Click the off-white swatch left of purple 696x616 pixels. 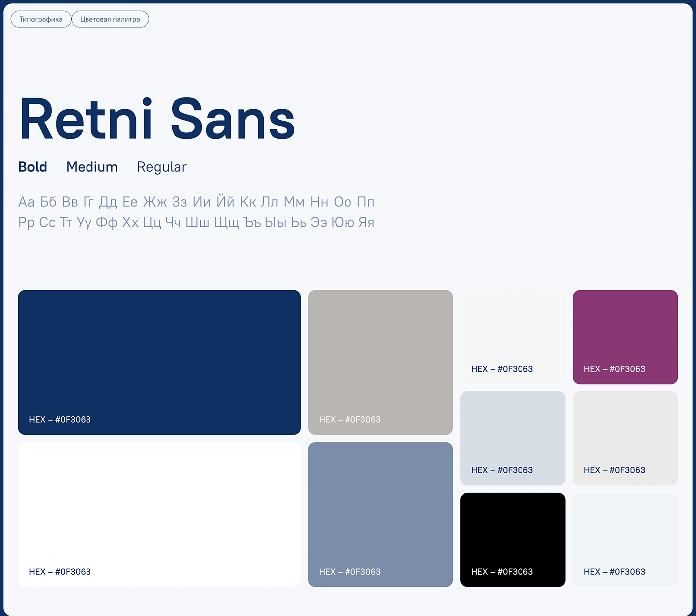[x=513, y=337]
